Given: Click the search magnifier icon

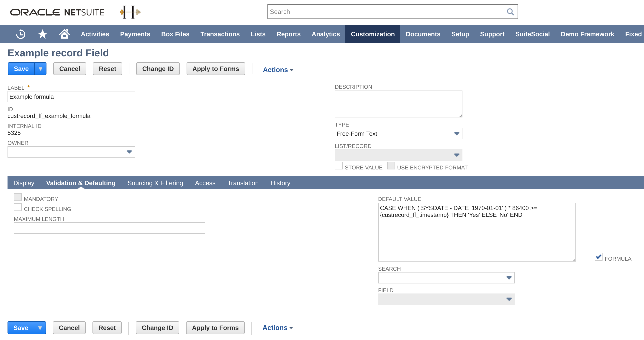Looking at the screenshot, I should point(510,12).
